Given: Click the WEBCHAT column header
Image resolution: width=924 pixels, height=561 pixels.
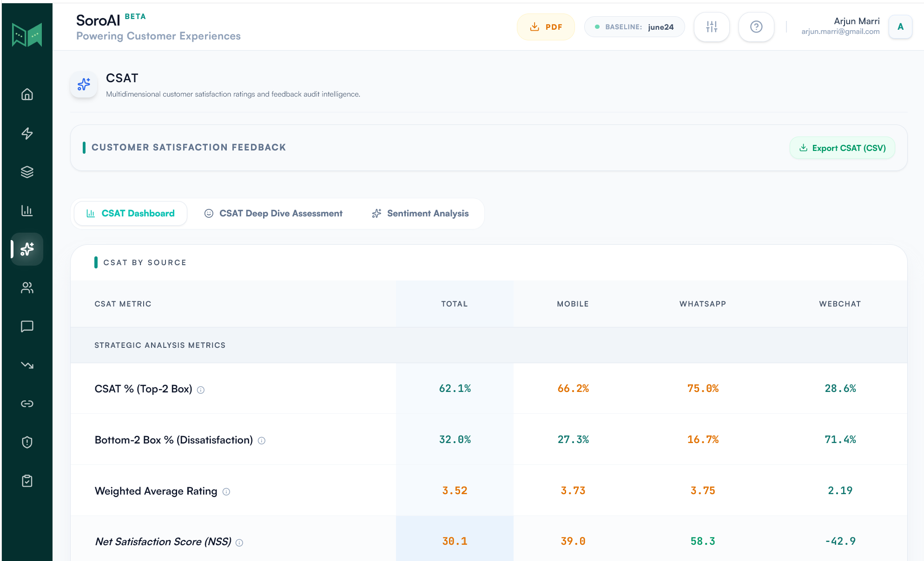Looking at the screenshot, I should click(x=840, y=304).
